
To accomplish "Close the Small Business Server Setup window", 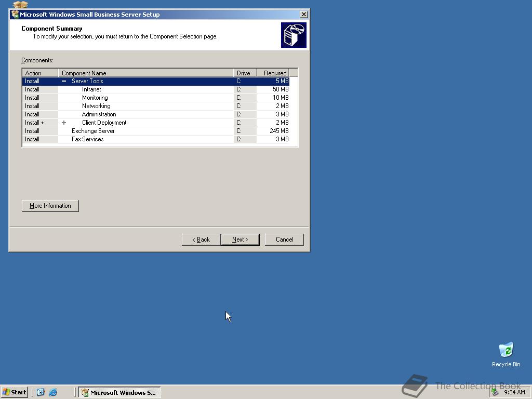I will coord(303,14).
